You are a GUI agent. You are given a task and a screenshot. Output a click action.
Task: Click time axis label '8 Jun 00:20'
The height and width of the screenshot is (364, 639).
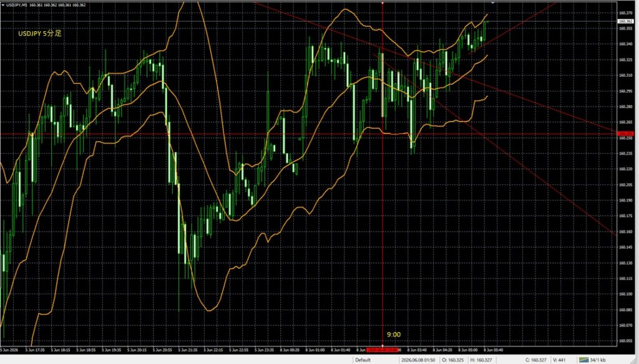pos(290,350)
